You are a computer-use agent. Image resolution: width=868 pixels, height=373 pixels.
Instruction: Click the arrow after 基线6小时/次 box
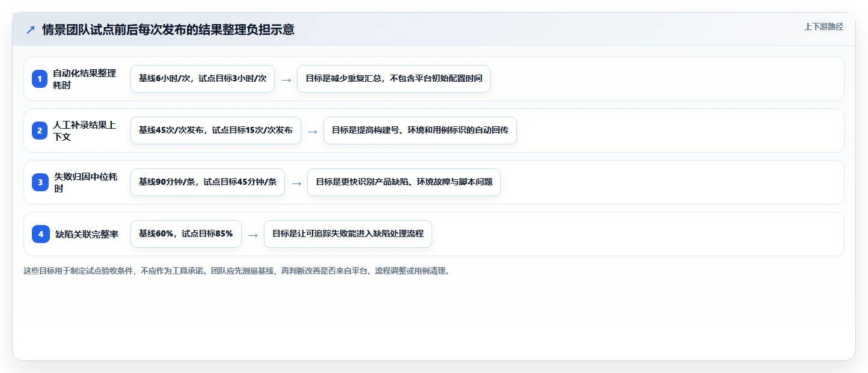tap(286, 79)
